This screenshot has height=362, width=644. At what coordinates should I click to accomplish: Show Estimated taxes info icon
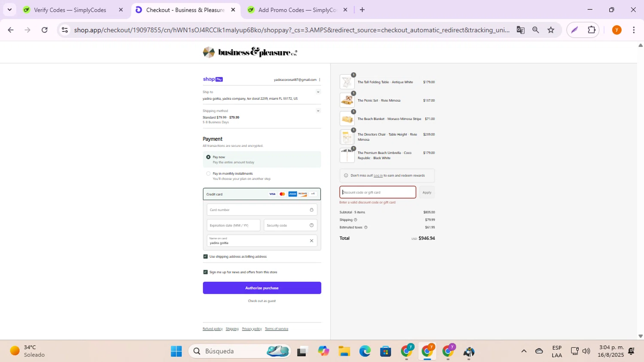coord(366,228)
